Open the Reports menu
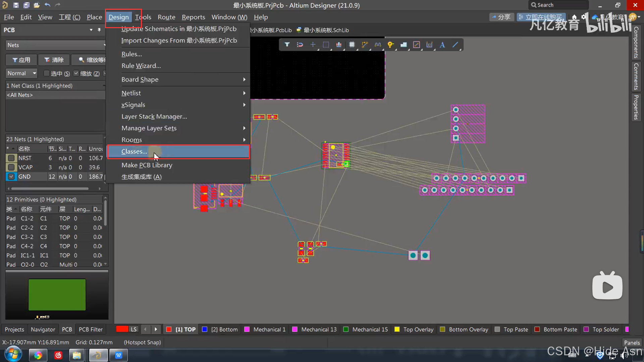 coord(193,17)
